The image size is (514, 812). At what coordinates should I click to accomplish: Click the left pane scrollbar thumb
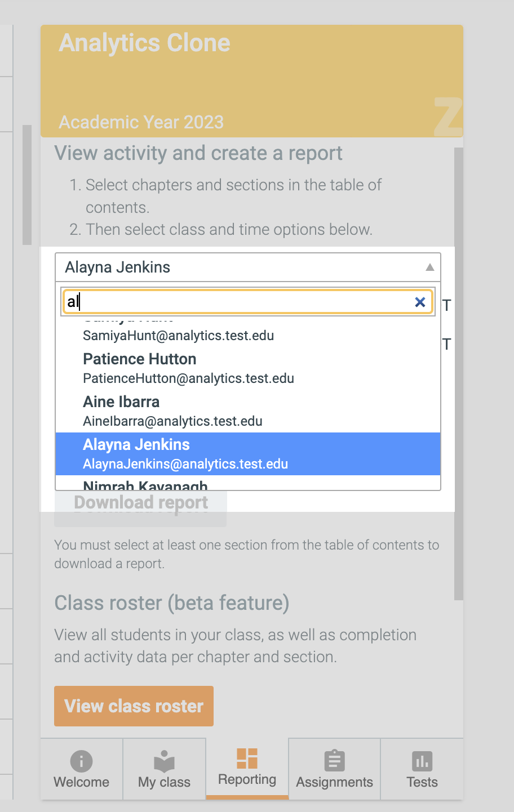27,185
